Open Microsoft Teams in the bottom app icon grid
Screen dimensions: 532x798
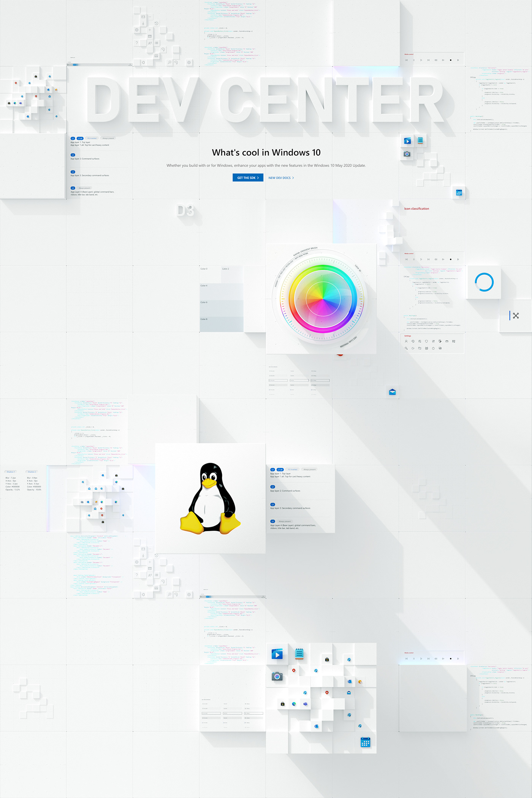click(305, 704)
